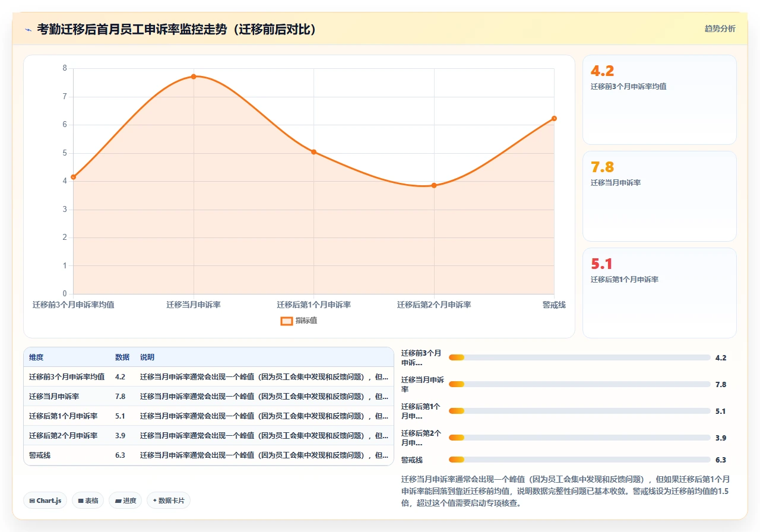Screen dimensions: 760x532
Task: Click the 表格 tag
Action: 88,501
